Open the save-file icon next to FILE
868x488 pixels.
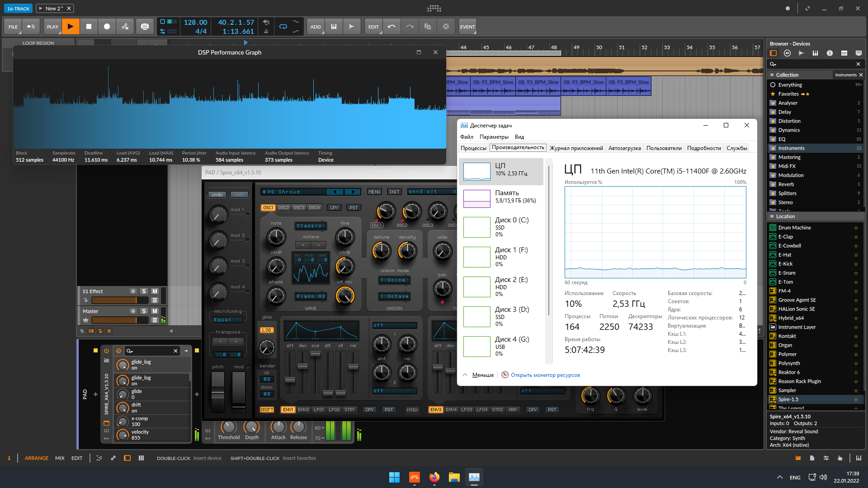31,27
